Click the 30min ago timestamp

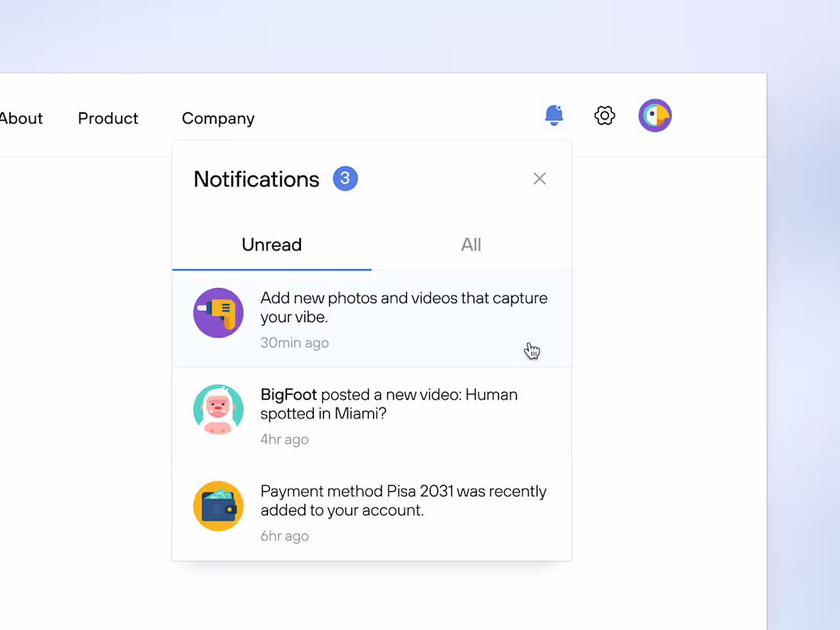[294, 342]
